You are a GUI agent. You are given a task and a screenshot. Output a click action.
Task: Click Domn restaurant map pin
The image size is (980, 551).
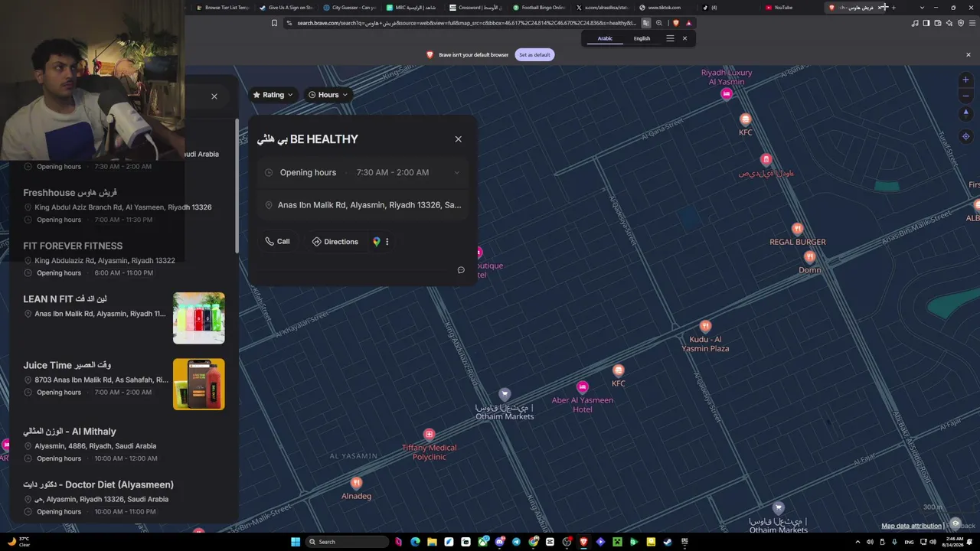pos(809,257)
